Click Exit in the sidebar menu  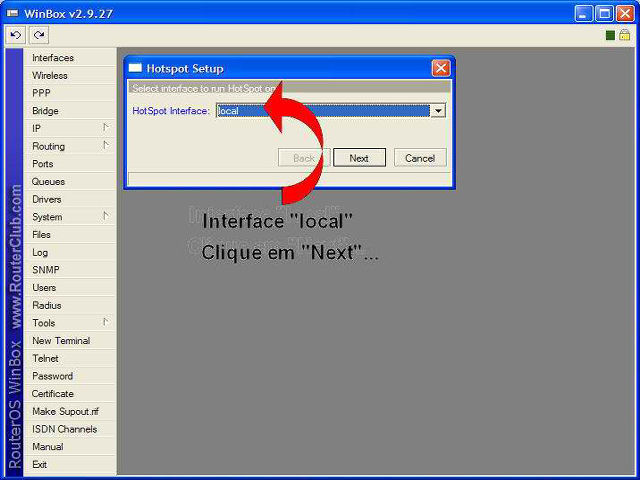pyautogui.click(x=70, y=464)
